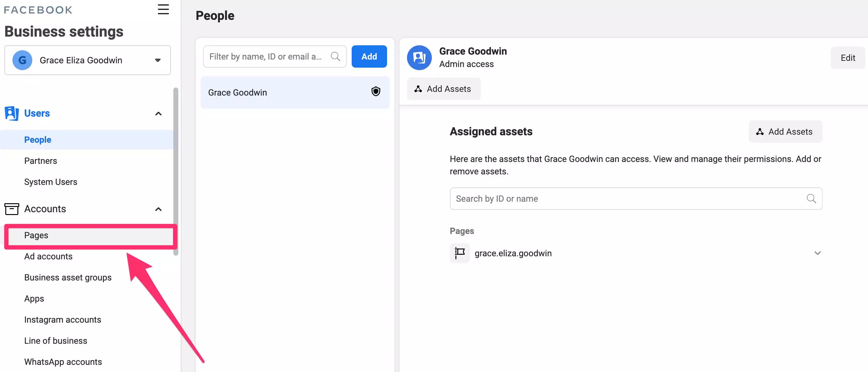
Task: Click the page flag icon for grace.eliza.goodwin
Action: point(459,253)
